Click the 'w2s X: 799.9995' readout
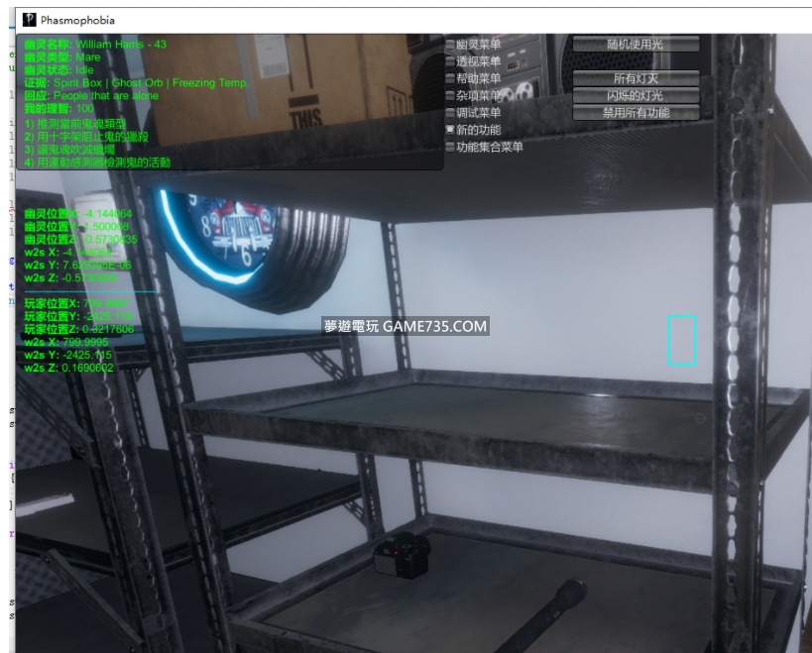 [x=66, y=343]
